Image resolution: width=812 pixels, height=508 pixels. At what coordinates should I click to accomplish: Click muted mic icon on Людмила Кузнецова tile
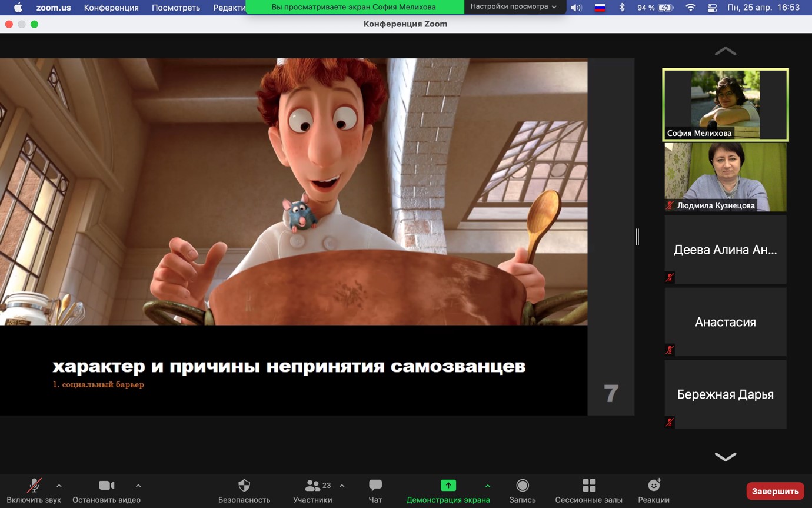[x=670, y=205]
